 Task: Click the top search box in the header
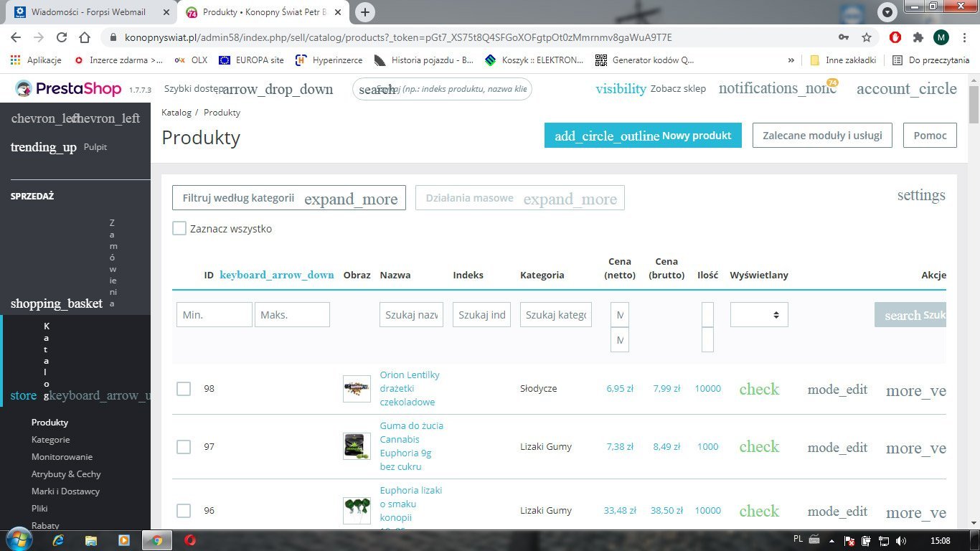[442, 89]
